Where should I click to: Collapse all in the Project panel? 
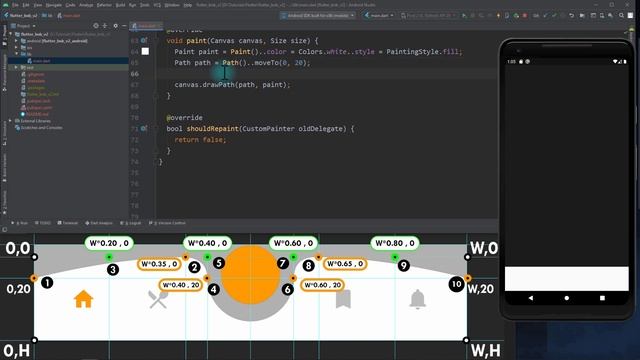105,26
